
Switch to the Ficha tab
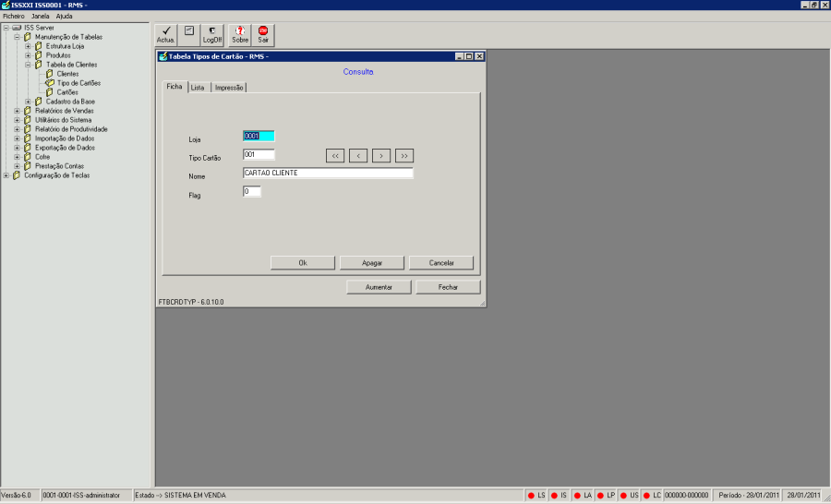tap(175, 87)
